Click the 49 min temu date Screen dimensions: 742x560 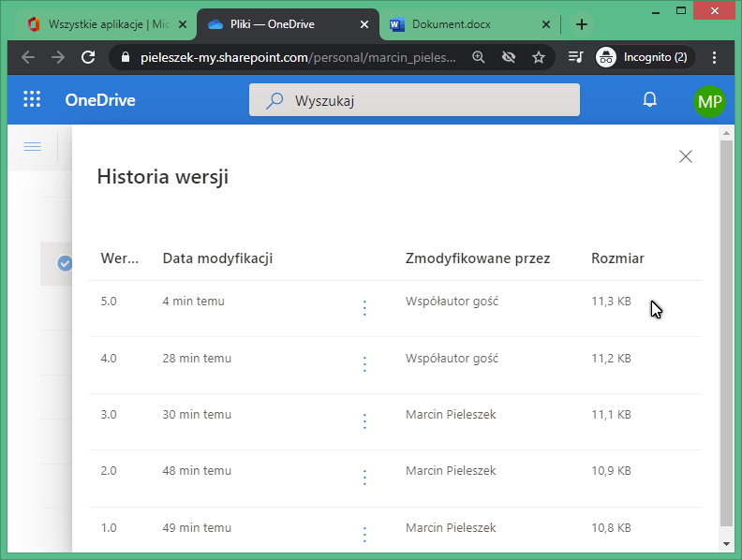[197, 527]
